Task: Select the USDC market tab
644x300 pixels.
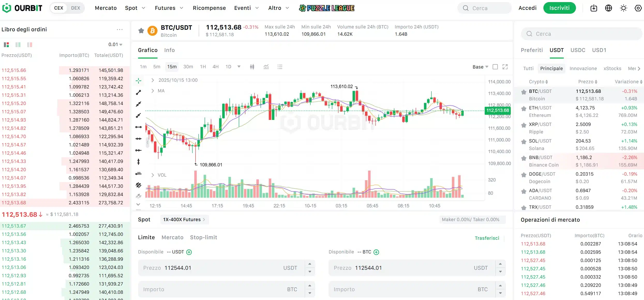Action: (x=578, y=50)
